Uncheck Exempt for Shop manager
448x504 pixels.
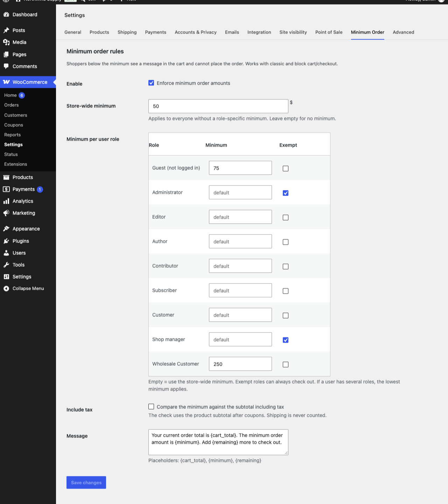click(286, 340)
